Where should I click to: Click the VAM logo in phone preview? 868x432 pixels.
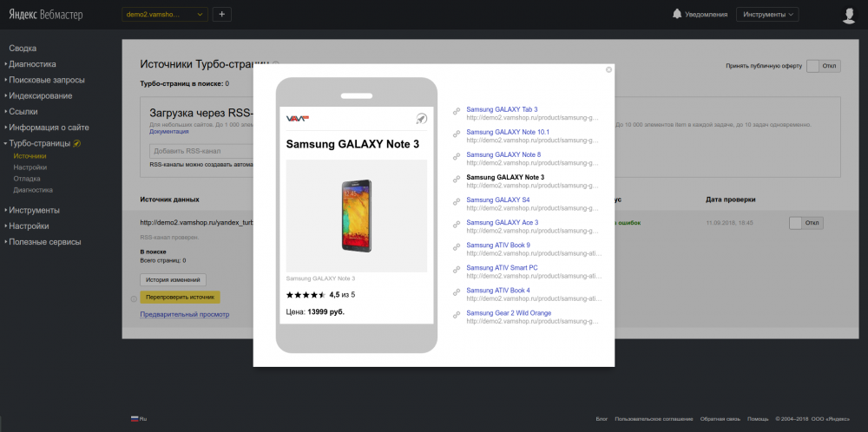(x=297, y=118)
